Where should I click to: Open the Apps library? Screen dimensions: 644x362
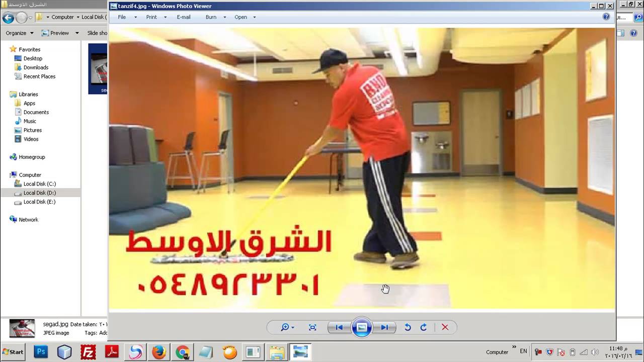[x=29, y=103]
